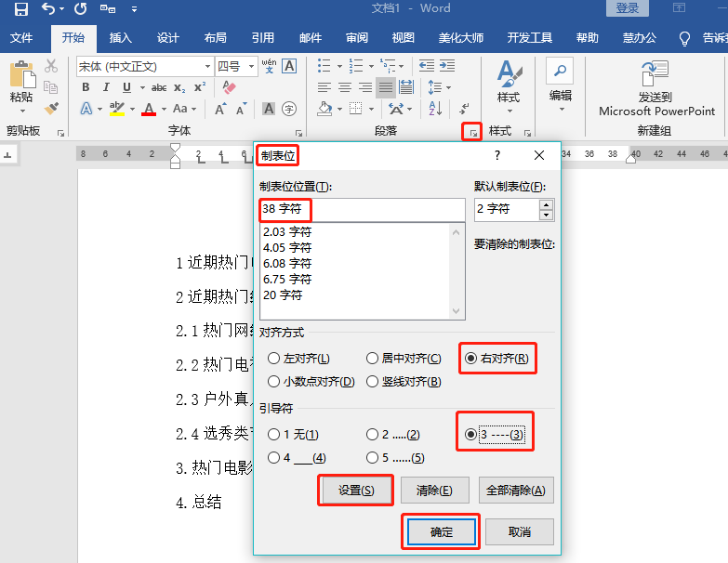The width and height of the screenshot is (728, 563).
Task: Switch to the 布局 Layout tab
Action: pos(216,38)
